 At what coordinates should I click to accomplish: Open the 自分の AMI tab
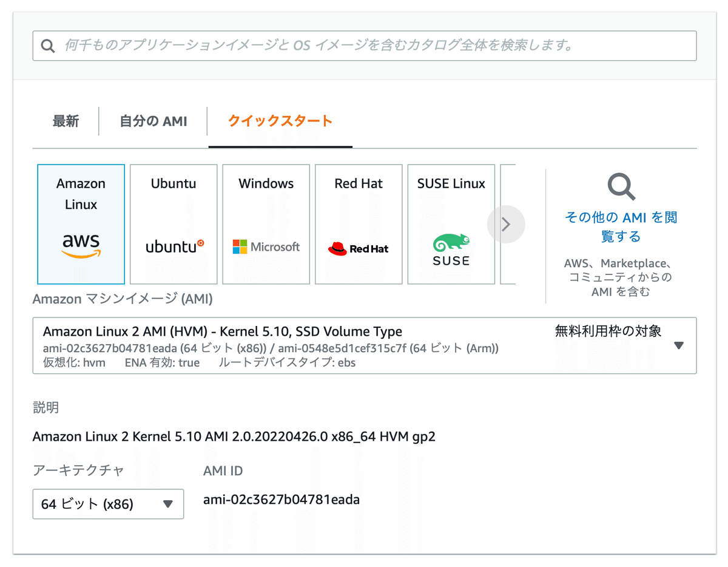153,121
